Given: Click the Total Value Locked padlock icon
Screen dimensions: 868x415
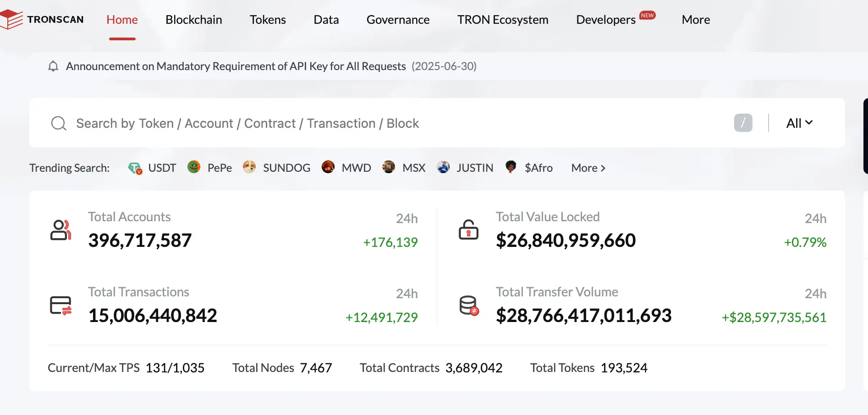Looking at the screenshot, I should tap(468, 229).
